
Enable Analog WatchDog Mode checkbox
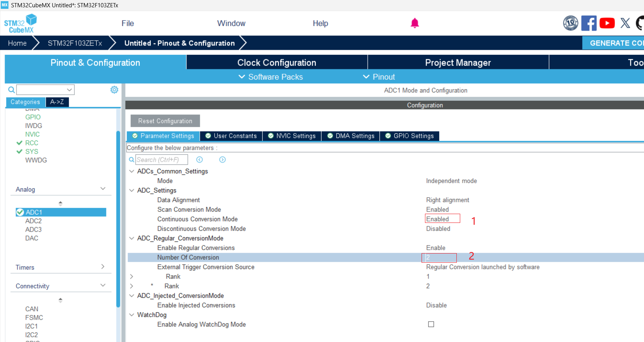click(x=431, y=324)
